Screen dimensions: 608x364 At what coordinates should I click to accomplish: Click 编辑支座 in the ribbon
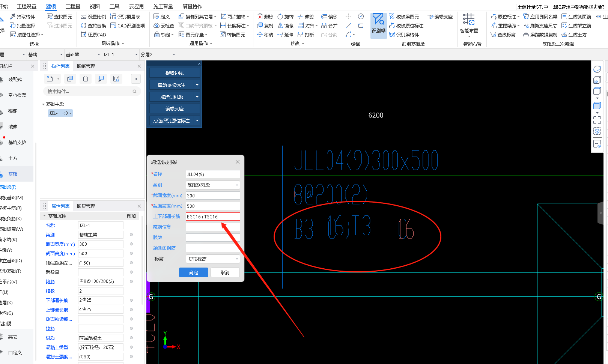[x=440, y=17]
